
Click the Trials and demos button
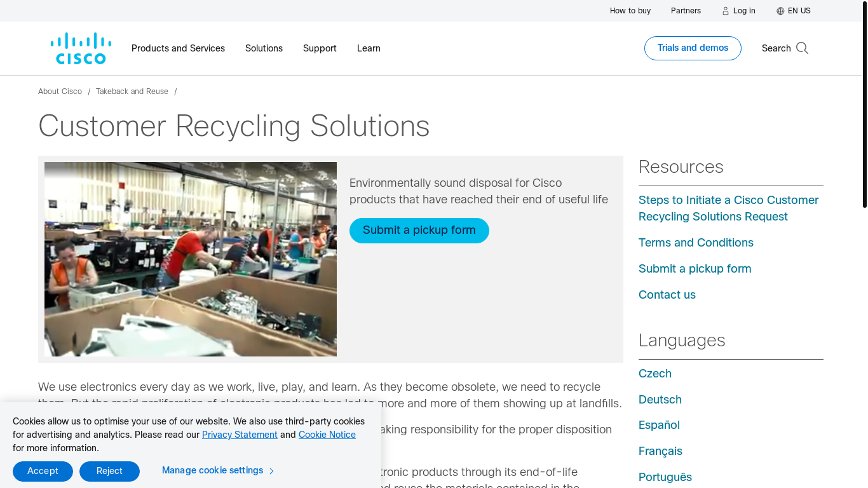click(693, 48)
